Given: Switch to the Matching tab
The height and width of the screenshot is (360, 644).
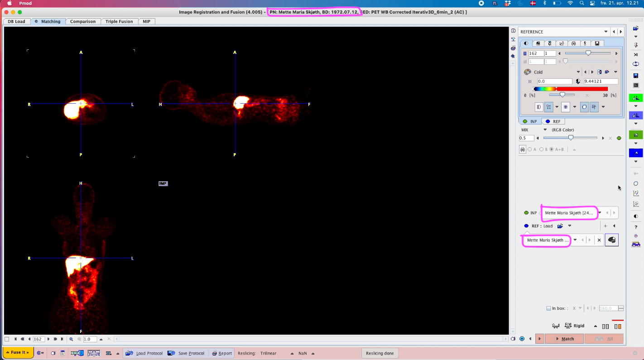Looking at the screenshot, I should (x=48, y=21).
